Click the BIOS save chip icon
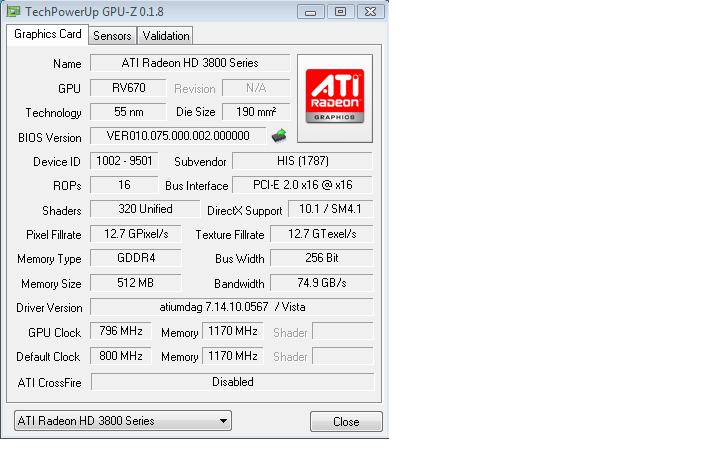Viewport: 720px width, 450px height. pos(279,136)
